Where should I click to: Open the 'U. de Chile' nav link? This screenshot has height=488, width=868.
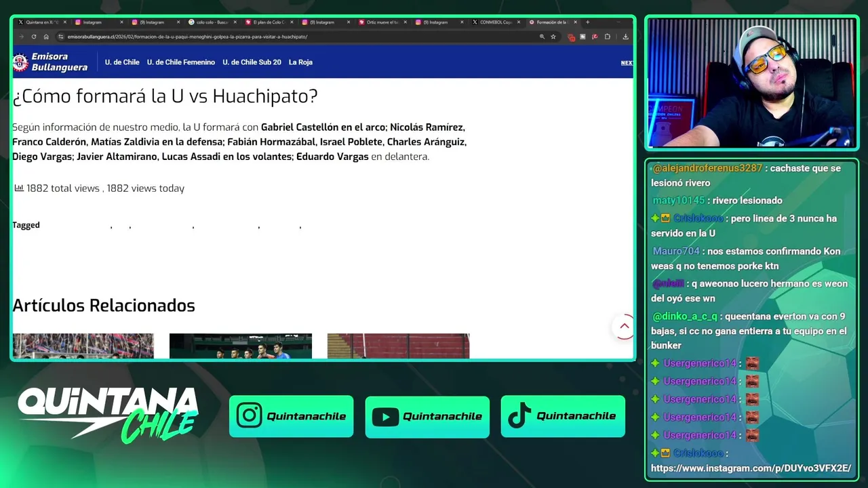tap(122, 62)
